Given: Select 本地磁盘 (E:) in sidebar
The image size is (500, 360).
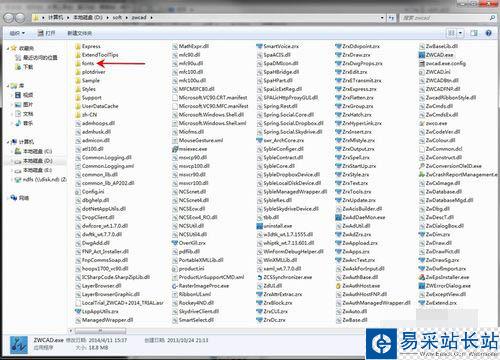Looking at the screenshot, I should point(33,170).
